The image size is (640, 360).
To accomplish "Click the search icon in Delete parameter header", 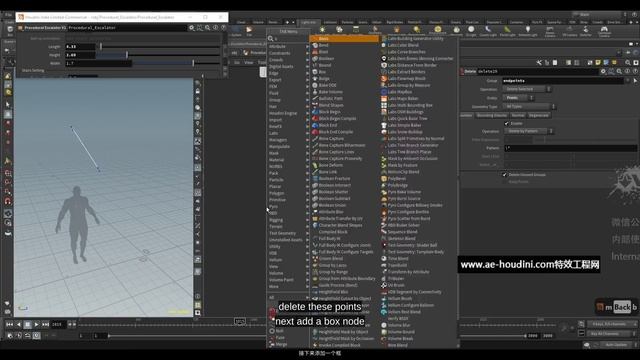I will coord(619,71).
